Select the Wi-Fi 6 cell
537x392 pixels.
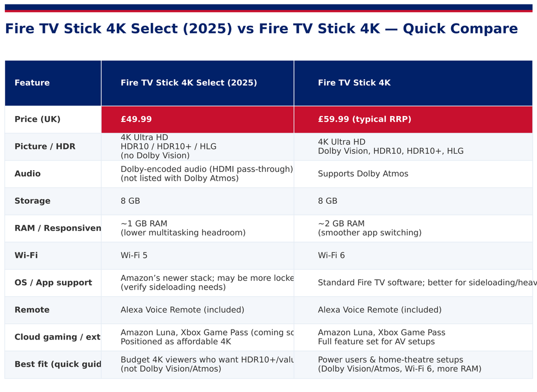pos(331,256)
